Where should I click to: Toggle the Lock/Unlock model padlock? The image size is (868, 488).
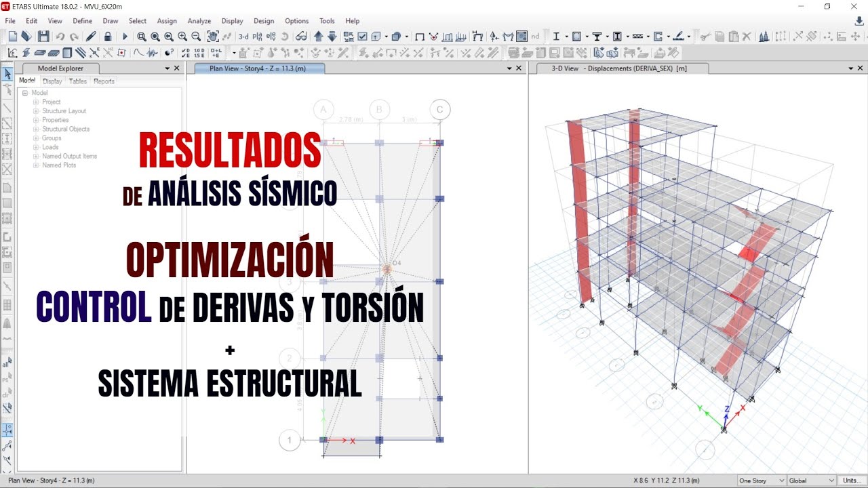point(108,36)
